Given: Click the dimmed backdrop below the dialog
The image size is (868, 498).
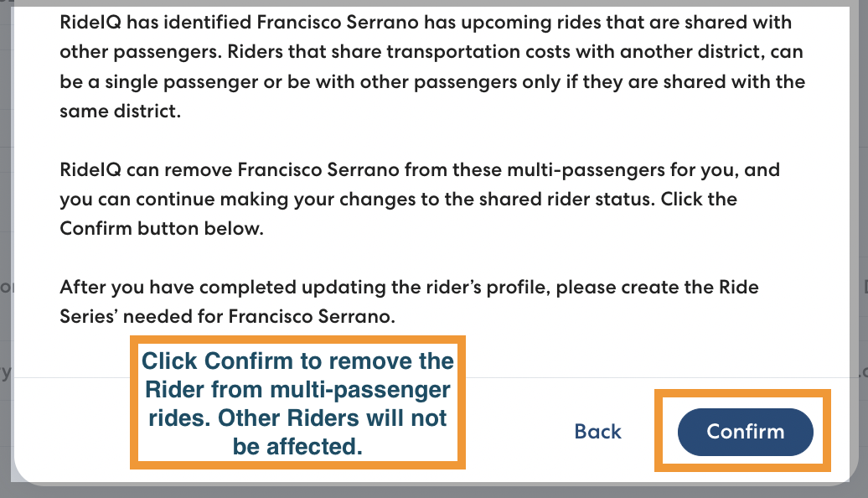Looking at the screenshot, I should pos(434,492).
